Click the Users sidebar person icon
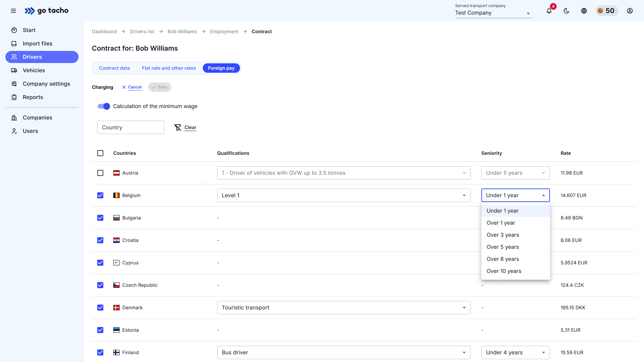This screenshot has height=362, width=644. (14, 131)
